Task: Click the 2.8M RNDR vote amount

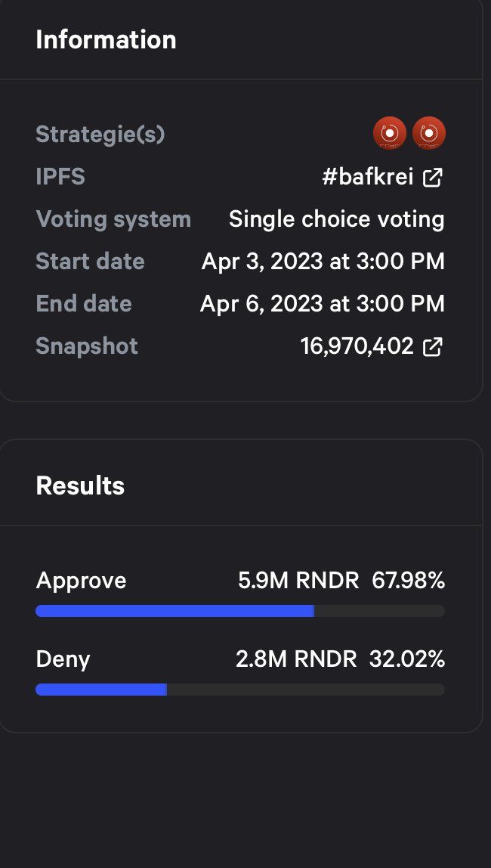Action: (x=296, y=659)
